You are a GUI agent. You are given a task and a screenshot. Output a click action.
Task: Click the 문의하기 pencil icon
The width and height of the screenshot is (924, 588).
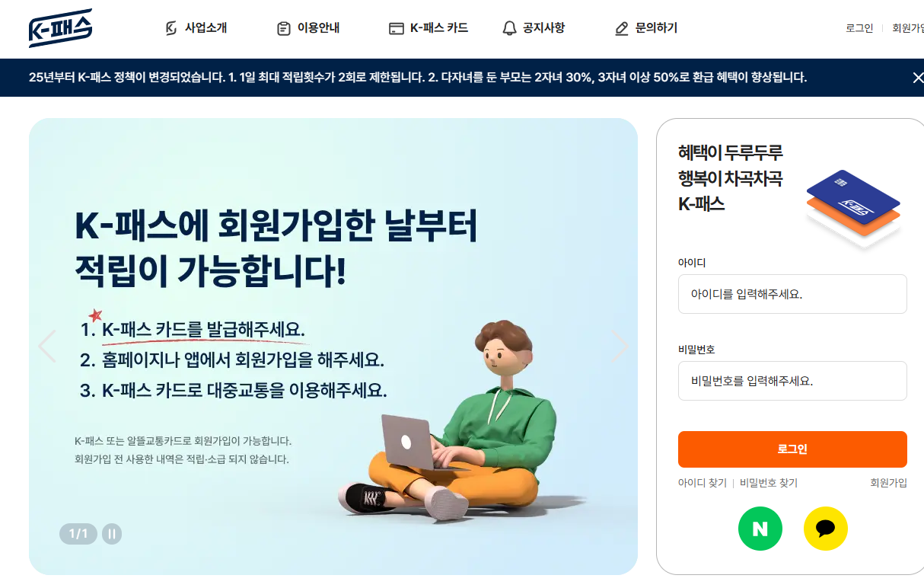pos(622,29)
